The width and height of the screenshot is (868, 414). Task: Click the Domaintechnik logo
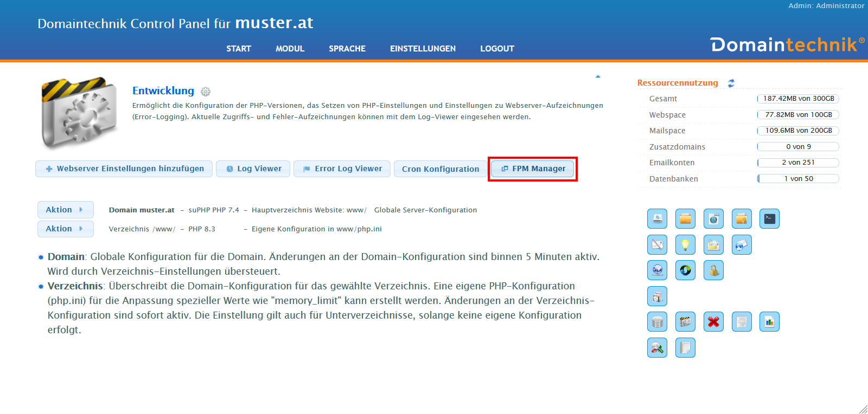click(x=788, y=44)
